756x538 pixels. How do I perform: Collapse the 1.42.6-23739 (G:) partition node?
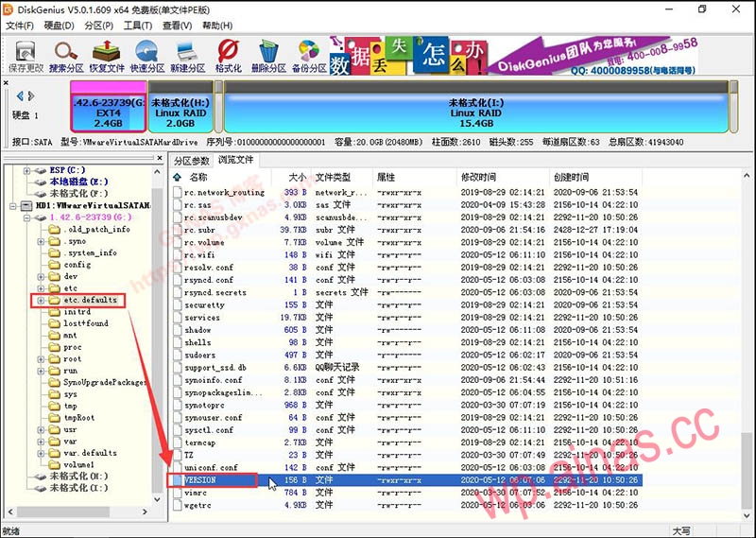pyautogui.click(x=27, y=217)
